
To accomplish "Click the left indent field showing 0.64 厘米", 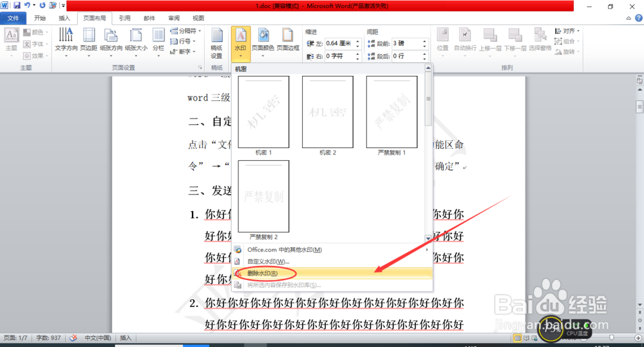I will pos(339,44).
